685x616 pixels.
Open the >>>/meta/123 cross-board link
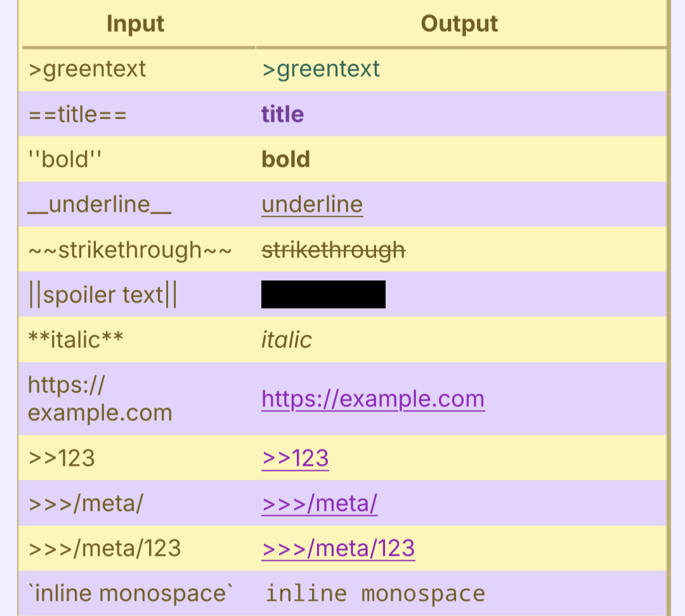(x=338, y=548)
